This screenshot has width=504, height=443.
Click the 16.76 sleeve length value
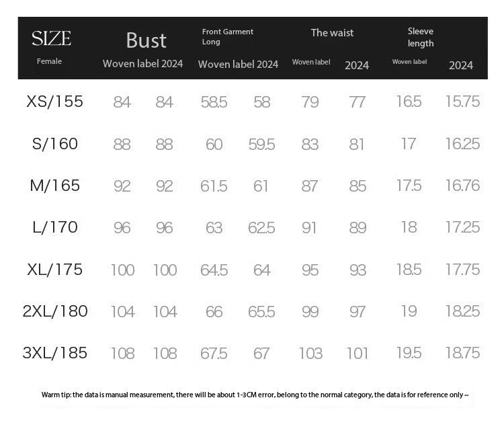coord(462,186)
